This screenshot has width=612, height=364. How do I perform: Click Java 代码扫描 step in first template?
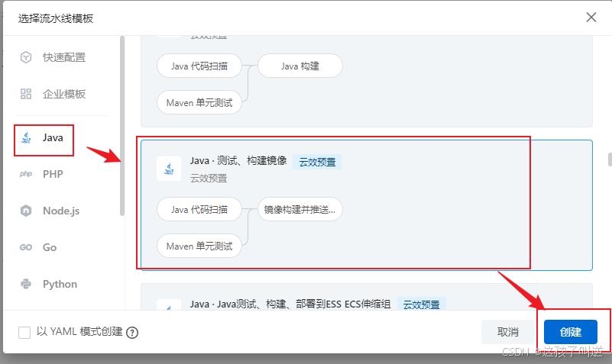199,66
